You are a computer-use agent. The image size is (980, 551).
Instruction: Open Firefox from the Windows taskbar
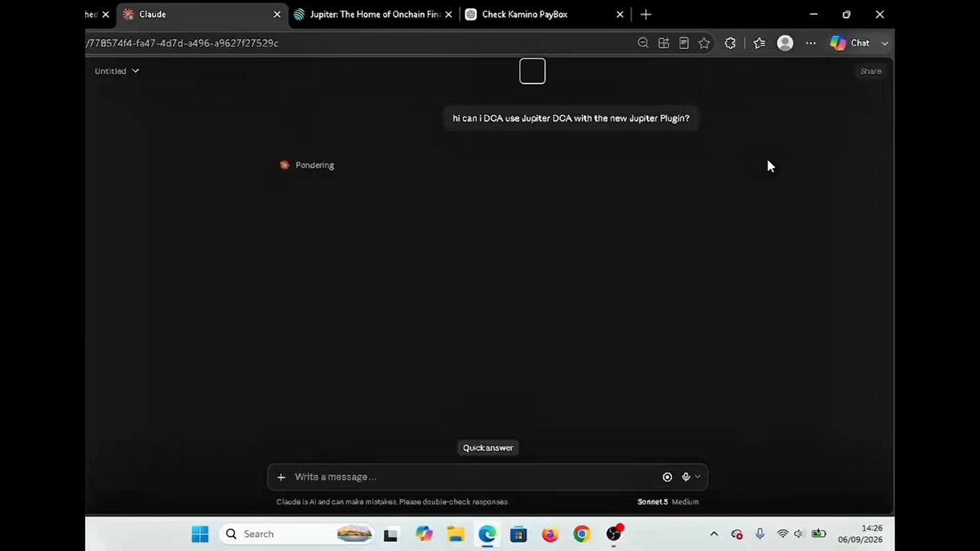click(x=550, y=534)
